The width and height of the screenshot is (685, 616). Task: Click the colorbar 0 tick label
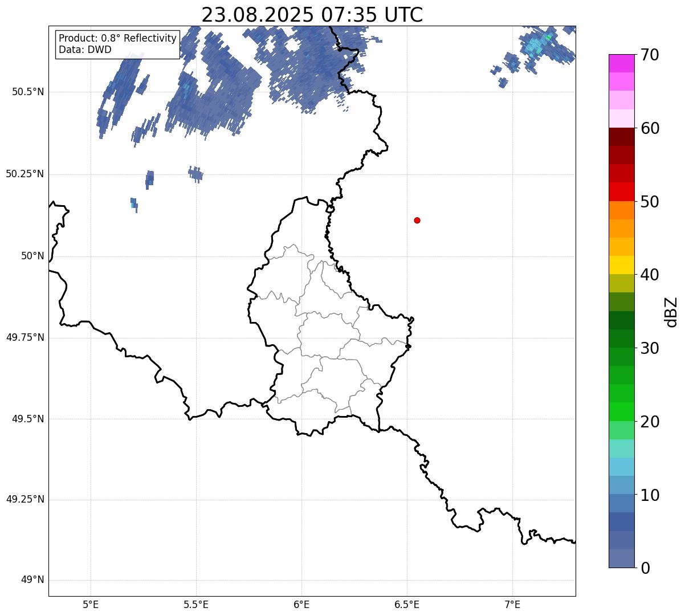pyautogui.click(x=645, y=568)
